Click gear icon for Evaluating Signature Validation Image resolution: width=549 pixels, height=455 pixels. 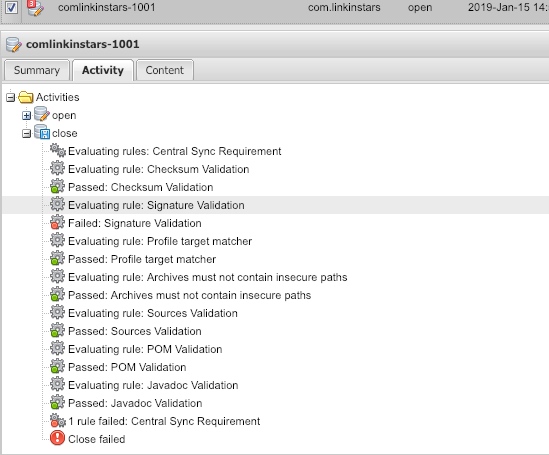coord(57,204)
